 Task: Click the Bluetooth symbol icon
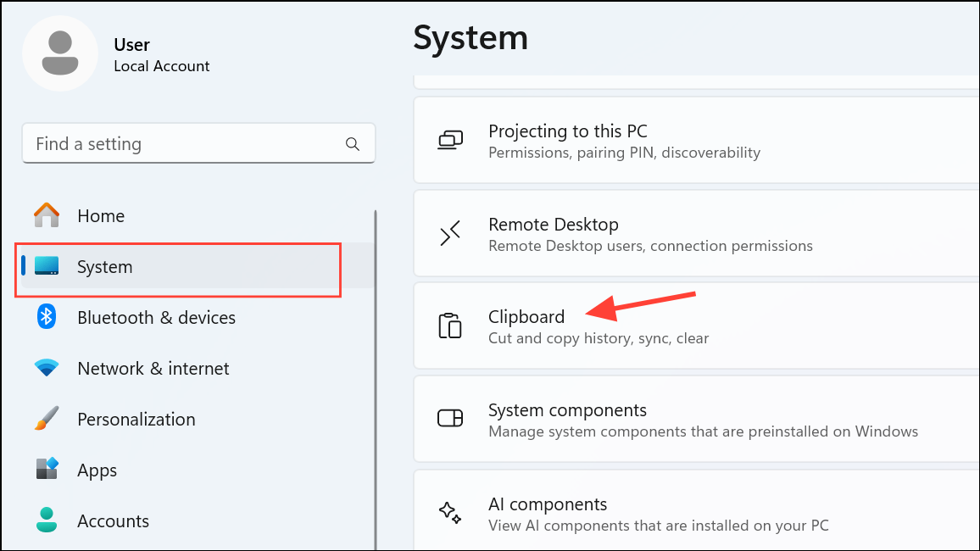(x=47, y=318)
